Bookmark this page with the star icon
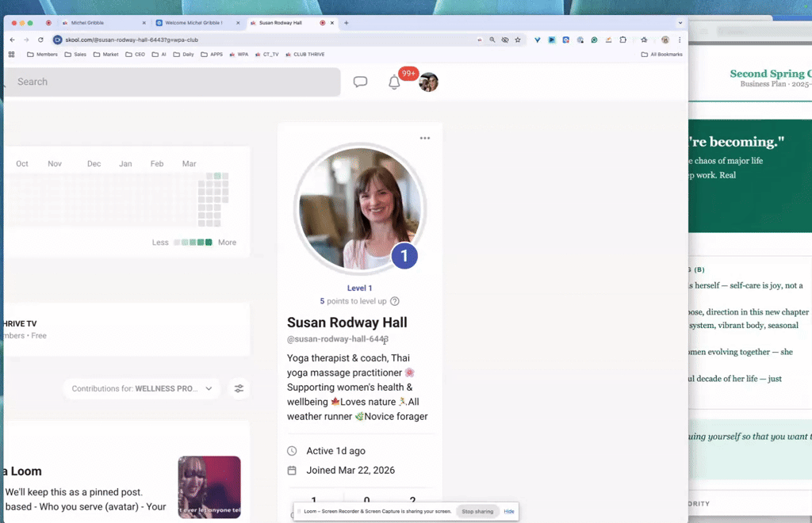812x523 pixels. 517,40
